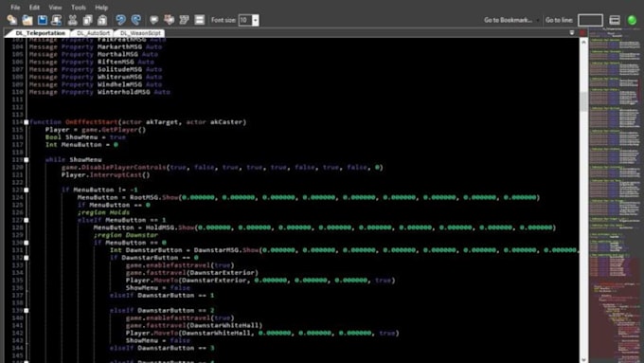Click the editor vertical scrollbar thumb

[583, 101]
